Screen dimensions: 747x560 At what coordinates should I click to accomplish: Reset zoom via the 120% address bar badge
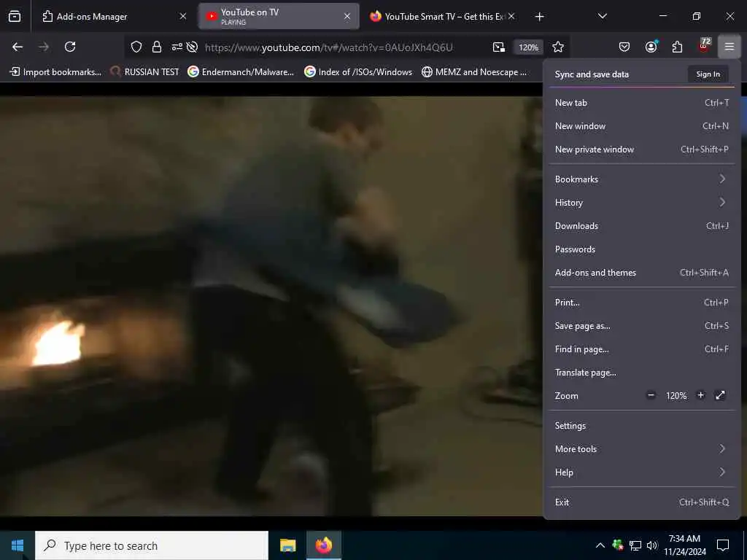(528, 47)
